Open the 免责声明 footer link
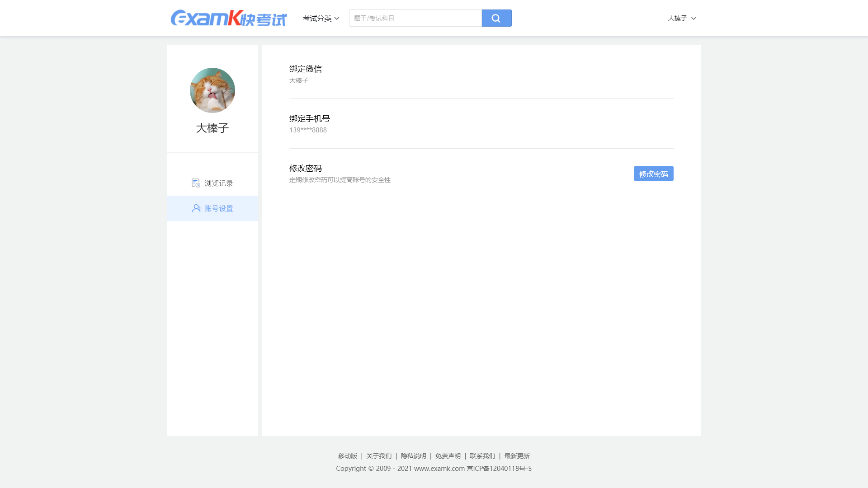Viewport: 868px width, 488px height. [x=448, y=456]
